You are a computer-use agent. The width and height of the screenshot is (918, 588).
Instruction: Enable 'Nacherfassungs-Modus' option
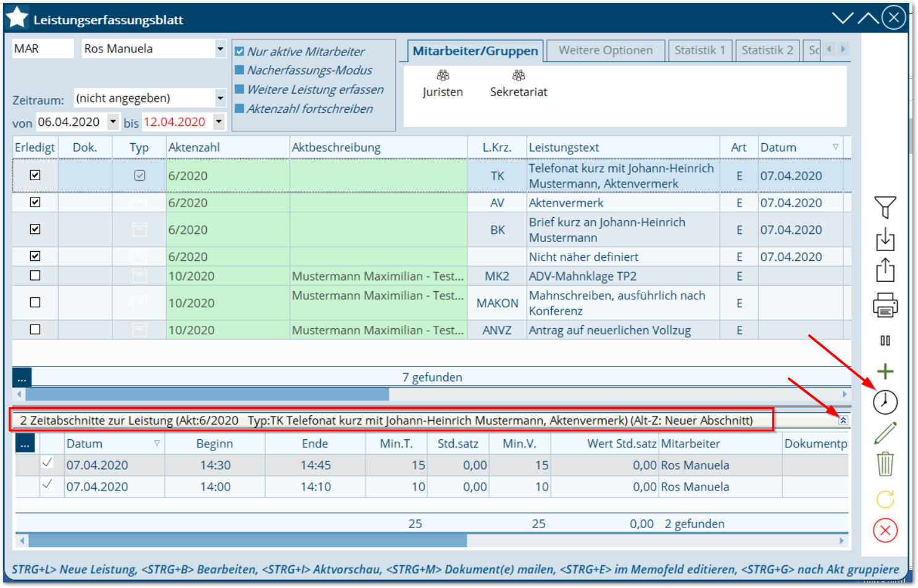(x=240, y=70)
